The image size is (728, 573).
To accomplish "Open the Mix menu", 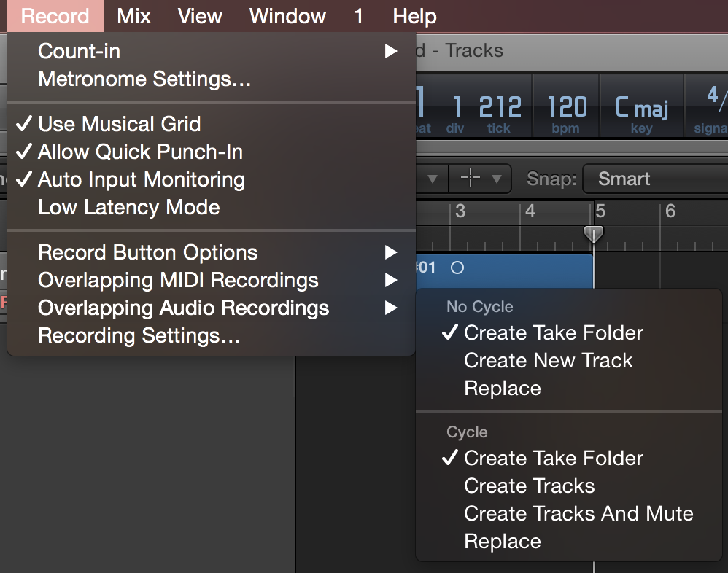I will point(133,16).
